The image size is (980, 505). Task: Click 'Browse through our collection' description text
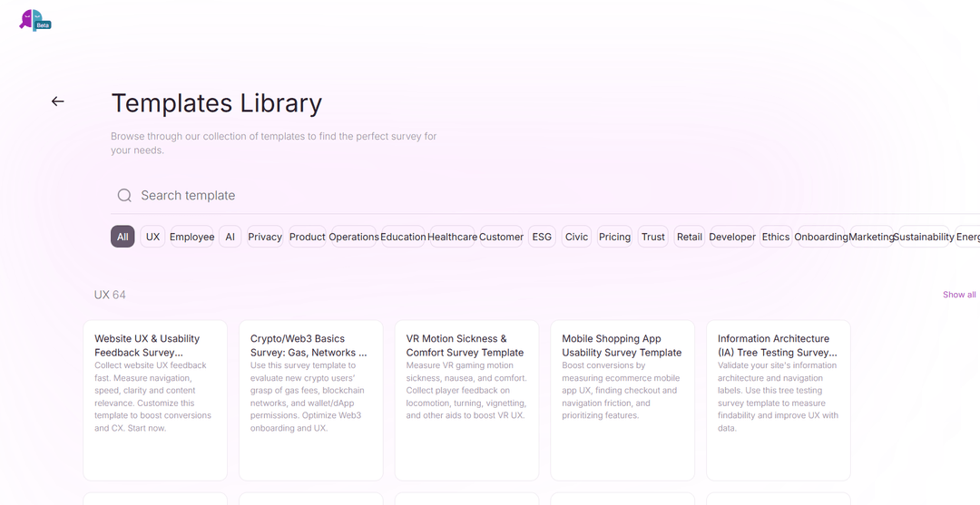[274, 143]
